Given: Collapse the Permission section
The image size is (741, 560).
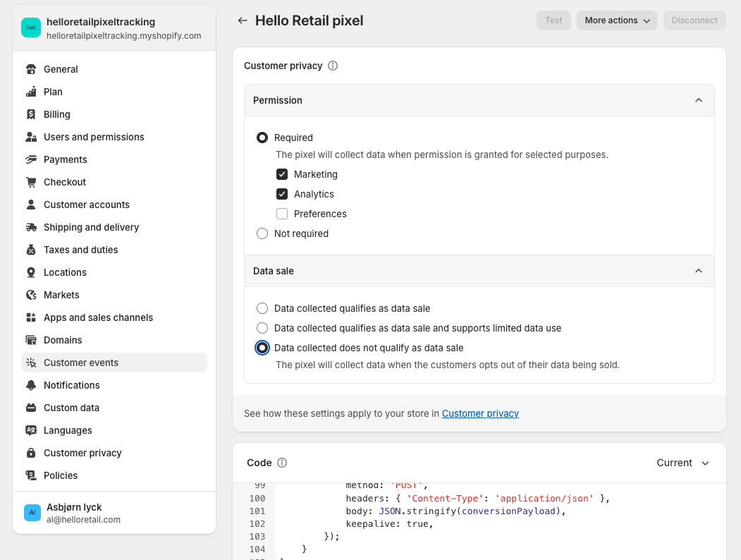Looking at the screenshot, I should point(698,100).
